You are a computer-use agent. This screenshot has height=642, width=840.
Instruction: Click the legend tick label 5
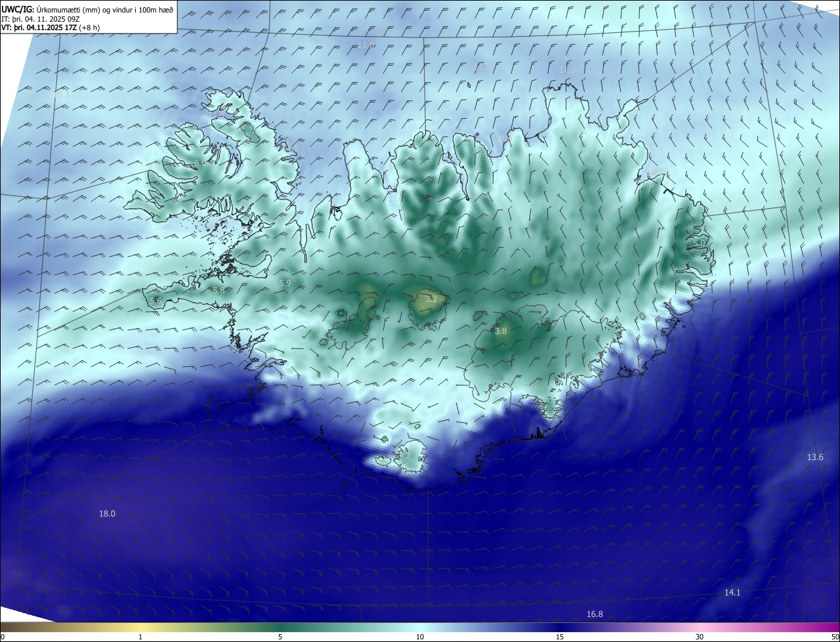click(x=280, y=637)
